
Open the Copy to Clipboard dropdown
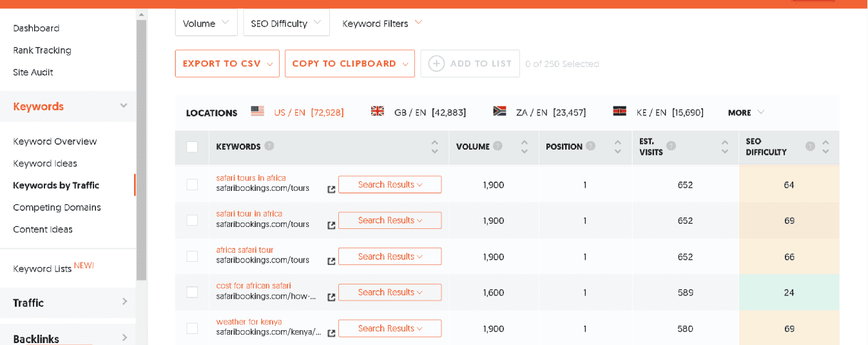(x=350, y=63)
